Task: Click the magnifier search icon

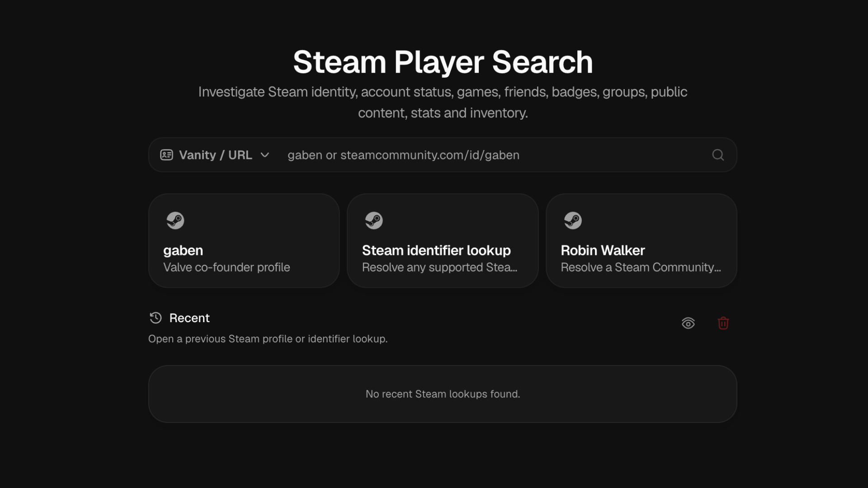Action: (718, 155)
